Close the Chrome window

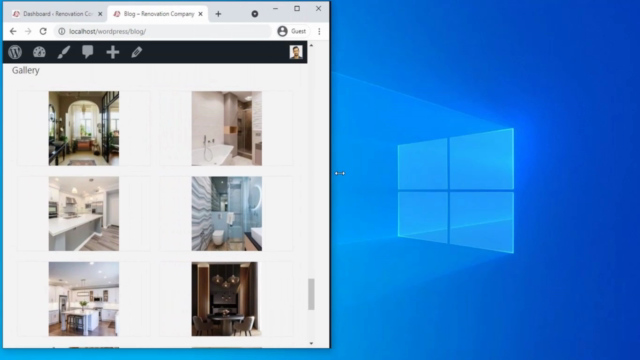tap(318, 8)
